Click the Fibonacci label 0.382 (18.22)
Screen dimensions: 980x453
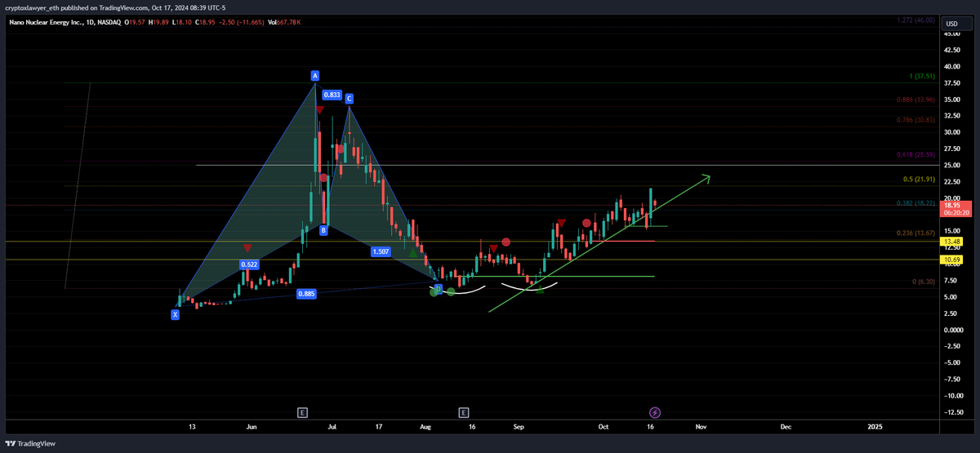(x=916, y=204)
